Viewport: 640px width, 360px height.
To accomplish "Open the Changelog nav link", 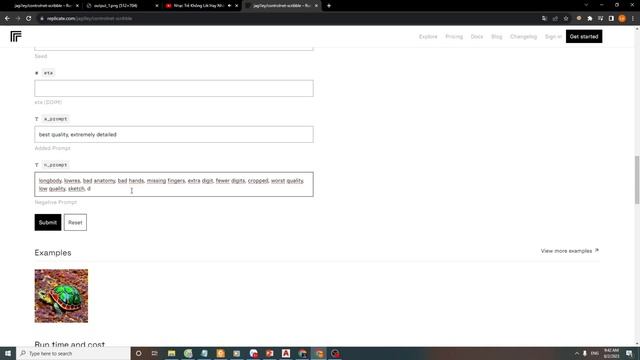I will tap(523, 37).
